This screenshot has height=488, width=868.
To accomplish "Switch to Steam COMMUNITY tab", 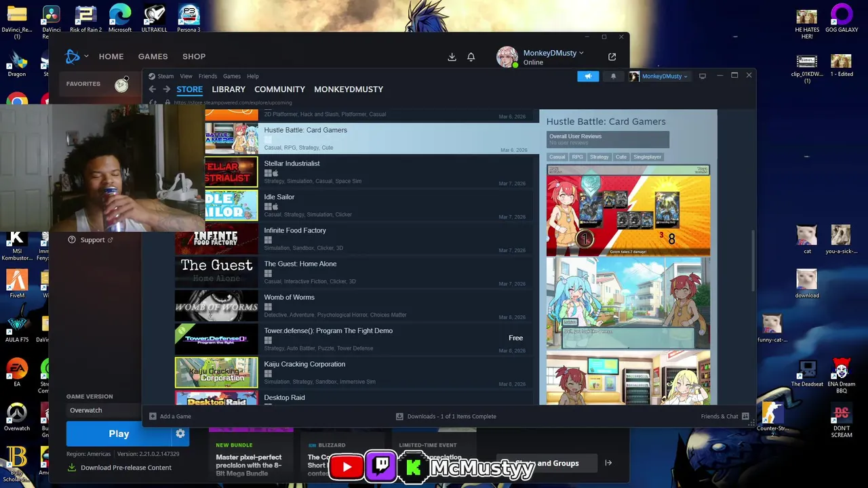I will (x=279, y=89).
